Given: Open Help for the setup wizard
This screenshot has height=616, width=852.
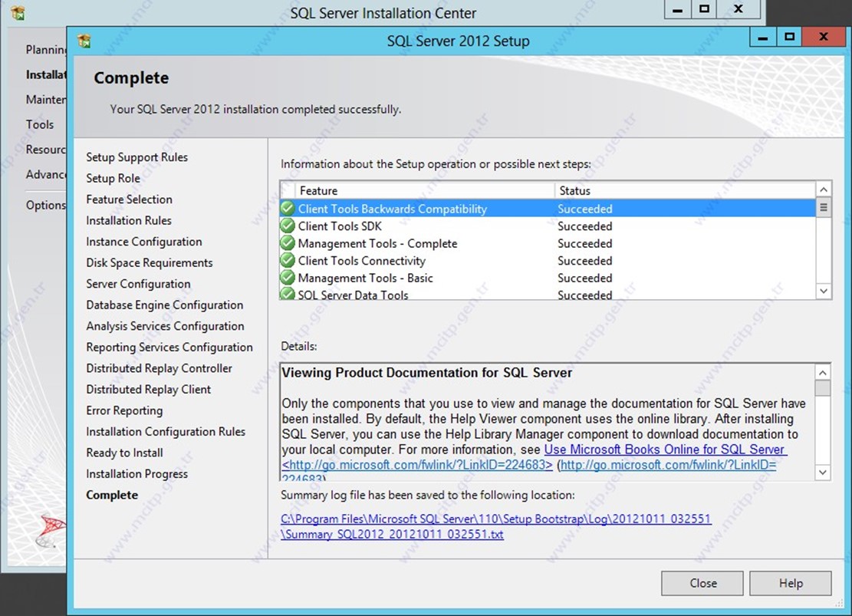Looking at the screenshot, I should tap(790, 583).
